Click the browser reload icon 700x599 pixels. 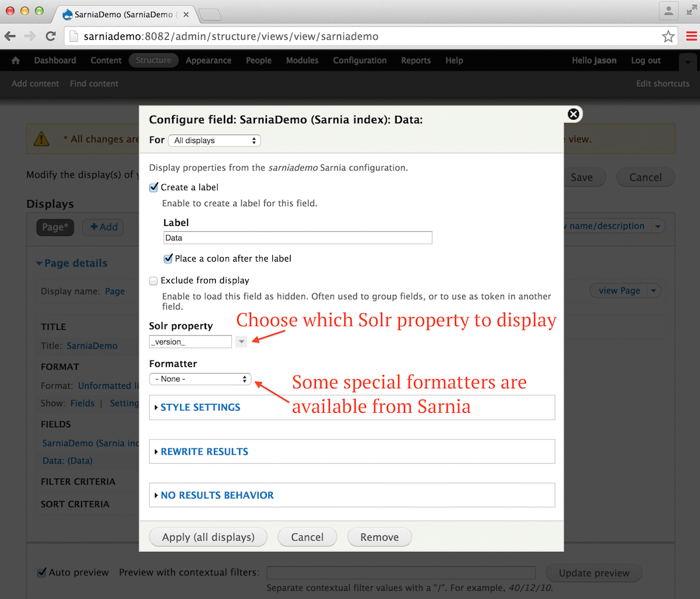click(x=50, y=36)
